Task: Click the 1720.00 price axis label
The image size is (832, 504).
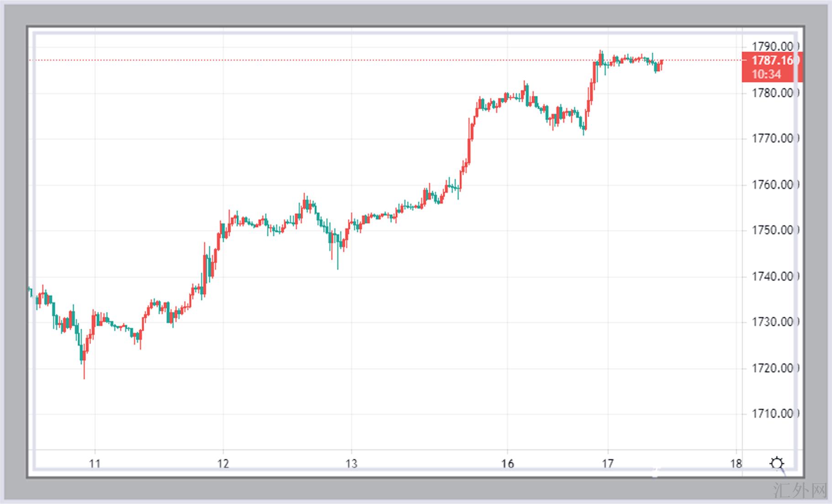Action: coord(773,368)
